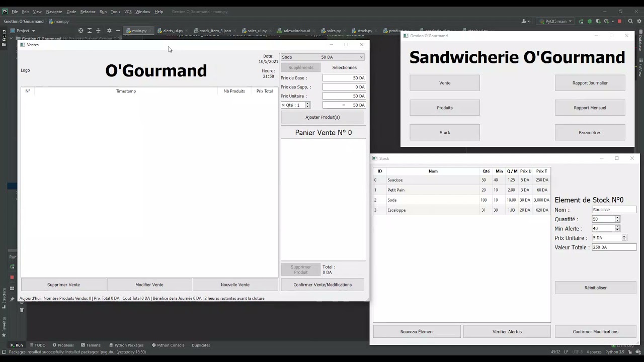Click Confirmer Vente/Modifications button

pos(323,285)
